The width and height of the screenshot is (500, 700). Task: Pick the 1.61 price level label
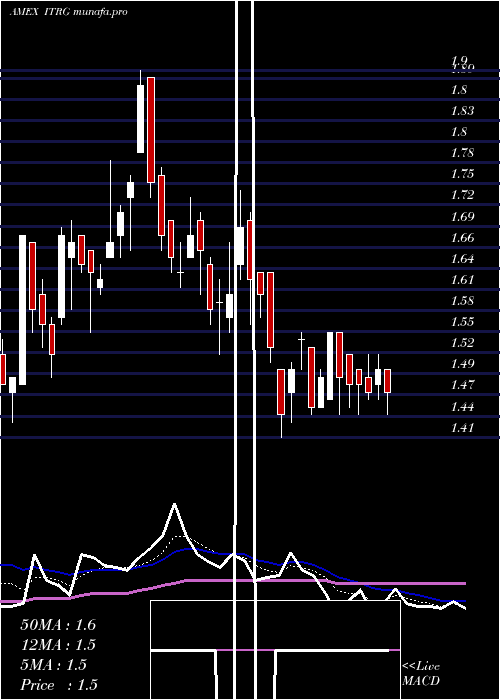[462, 279]
